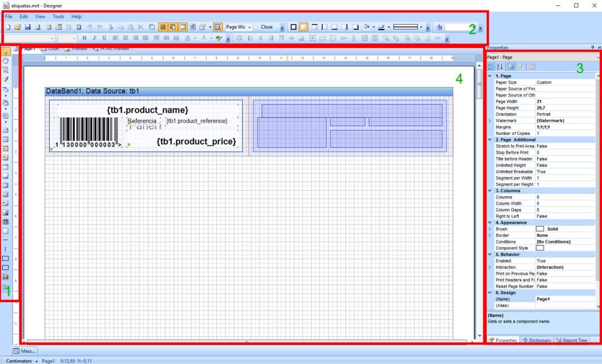Toggle the Show Grid button
The image size is (602, 364).
163,27
